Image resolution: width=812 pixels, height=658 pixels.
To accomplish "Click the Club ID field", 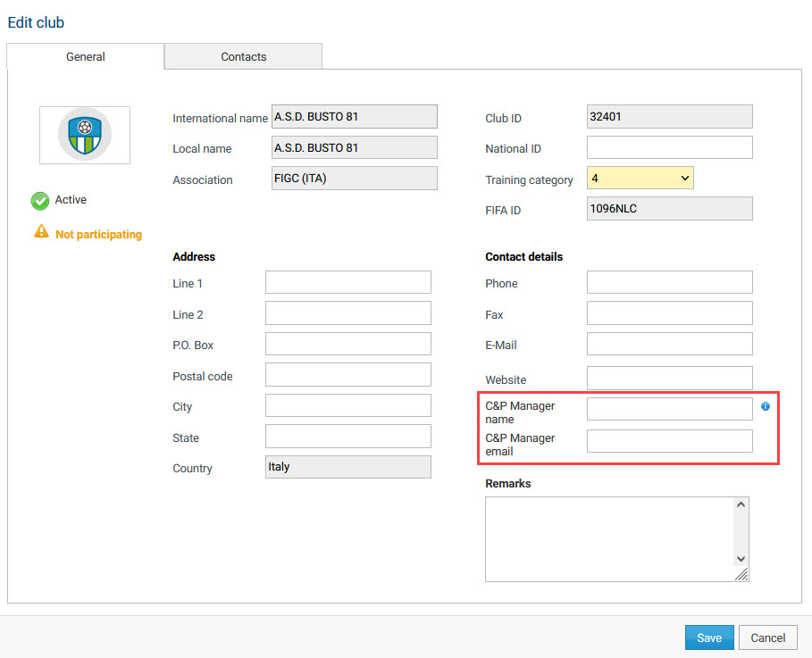I will pyautogui.click(x=670, y=116).
